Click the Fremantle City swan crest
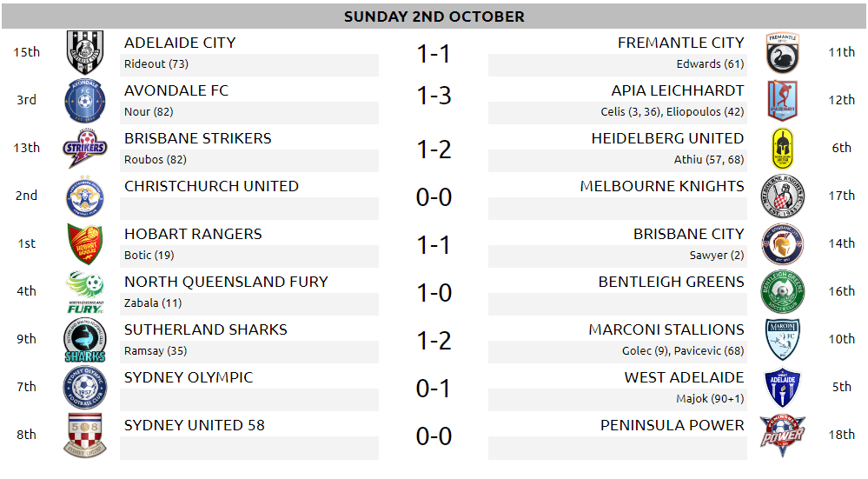The image size is (868, 479). click(782, 53)
